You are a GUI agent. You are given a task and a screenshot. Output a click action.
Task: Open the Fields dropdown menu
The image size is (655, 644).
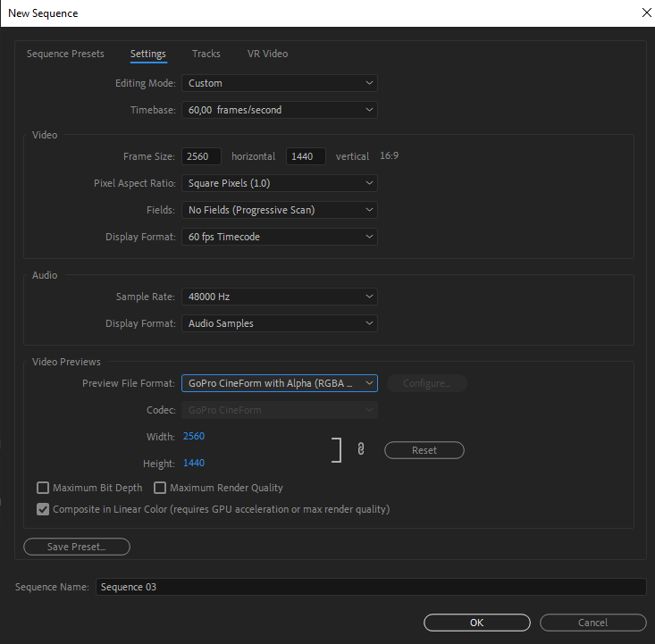tap(279, 210)
